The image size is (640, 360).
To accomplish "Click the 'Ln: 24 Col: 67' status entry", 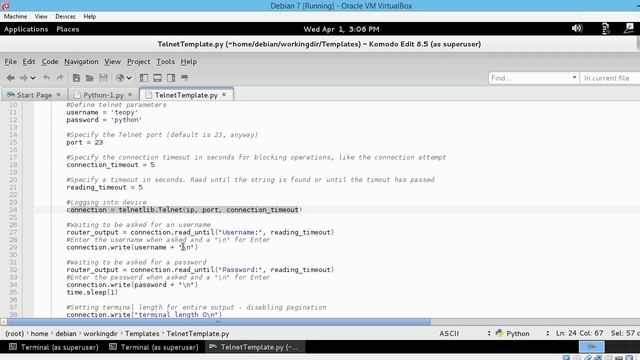I will point(579,333).
